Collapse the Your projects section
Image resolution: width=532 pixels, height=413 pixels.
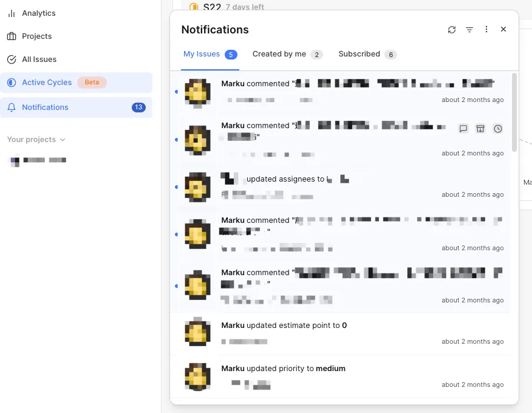pyautogui.click(x=36, y=140)
